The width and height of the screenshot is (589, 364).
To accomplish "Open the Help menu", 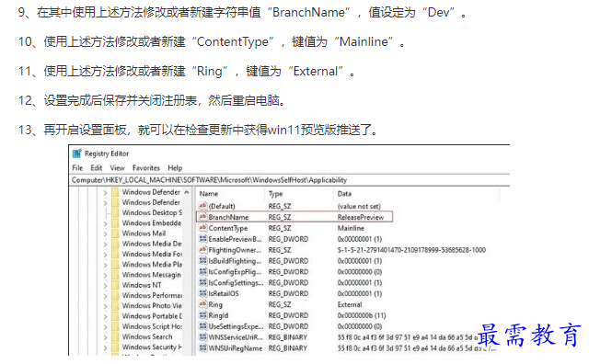I will (x=175, y=167).
